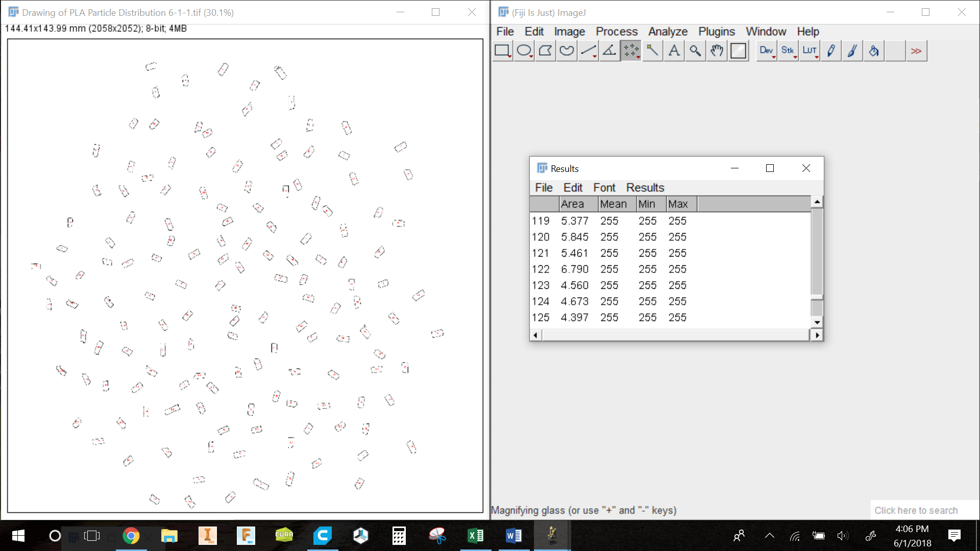Open the Analyze menu
The width and height of the screenshot is (980, 551).
pos(668,32)
